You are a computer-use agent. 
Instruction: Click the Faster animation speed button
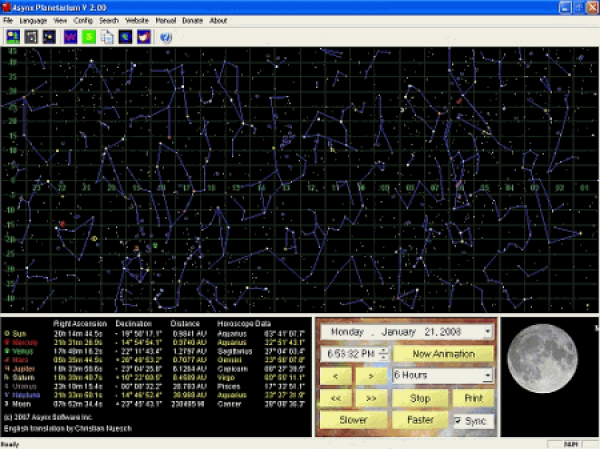point(418,421)
